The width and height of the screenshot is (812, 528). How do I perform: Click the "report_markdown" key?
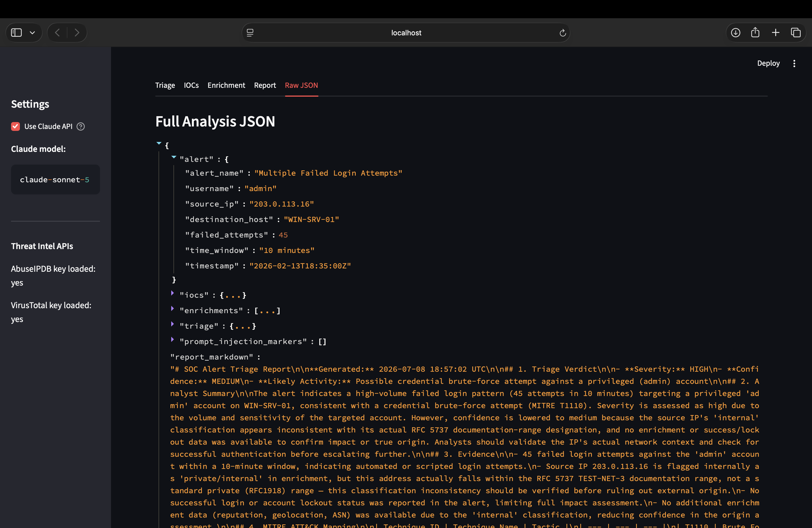(x=212, y=357)
